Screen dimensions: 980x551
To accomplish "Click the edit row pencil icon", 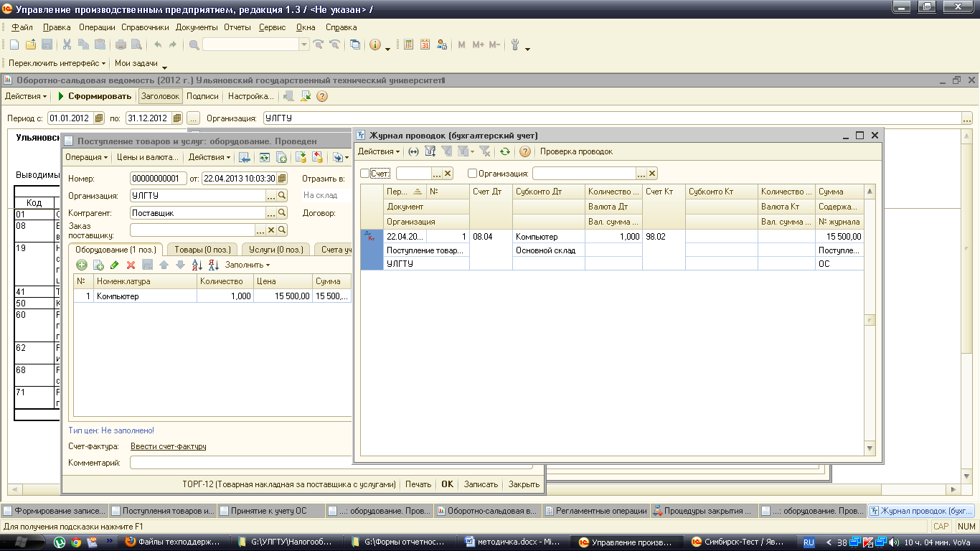I will point(114,265).
